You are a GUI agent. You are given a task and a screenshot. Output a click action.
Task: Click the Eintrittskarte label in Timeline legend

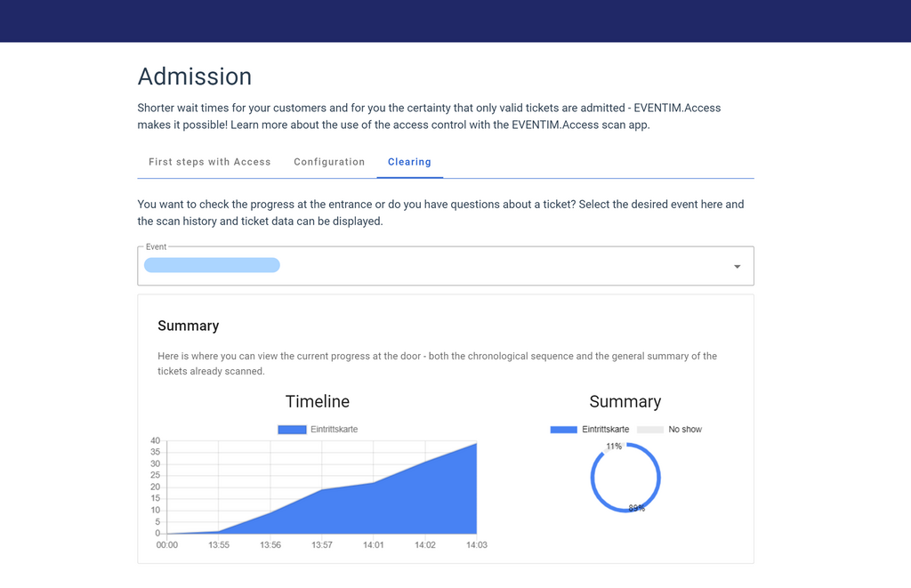point(334,430)
